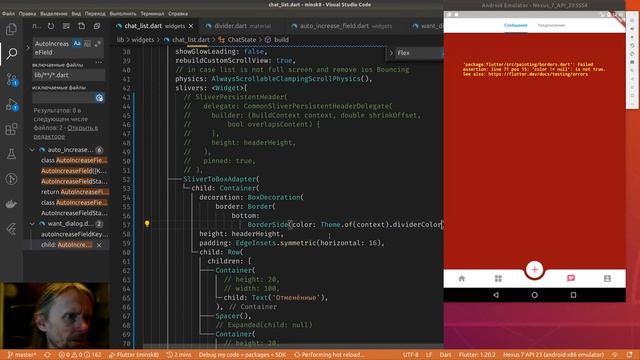Toggle Match Case (Aa) in the search box
640x360 pixels.
tap(77, 43)
